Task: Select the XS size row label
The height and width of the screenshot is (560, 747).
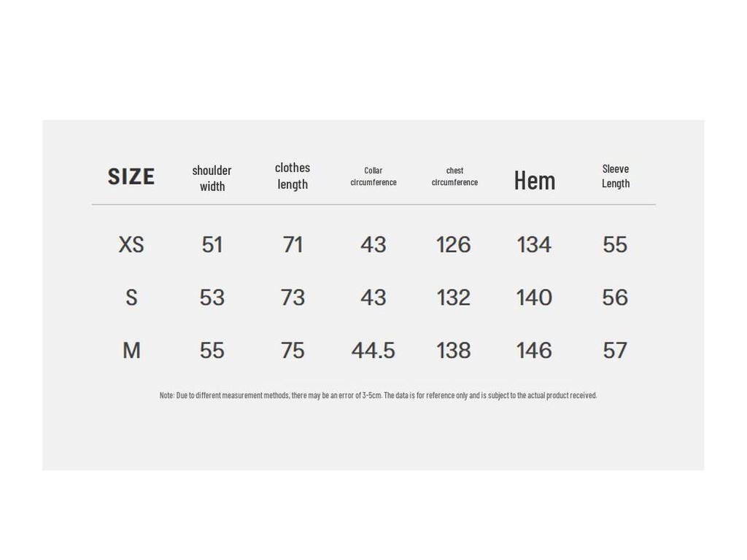Action: (131, 244)
